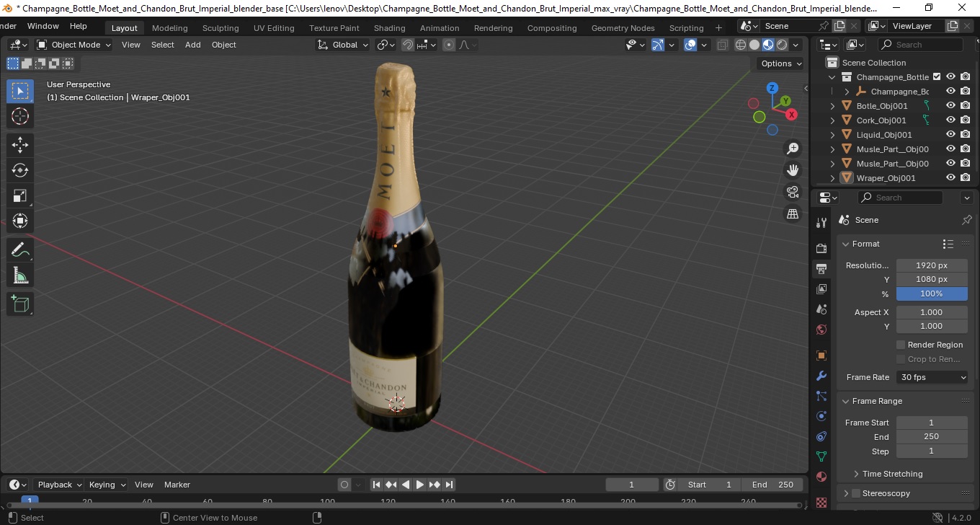Expand the Botle_Obj001 tree item
980x525 pixels.
pos(833,106)
